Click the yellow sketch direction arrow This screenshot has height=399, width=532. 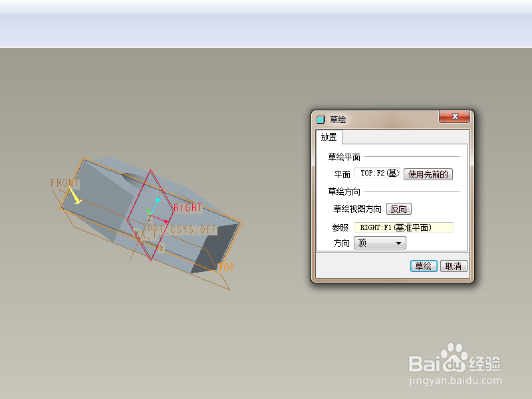click(74, 196)
